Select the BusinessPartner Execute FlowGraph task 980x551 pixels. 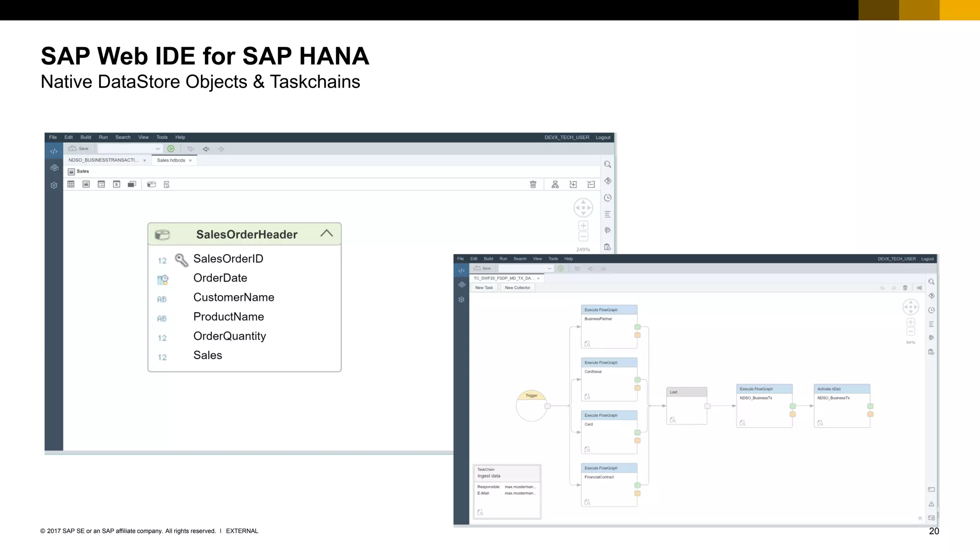pos(609,327)
